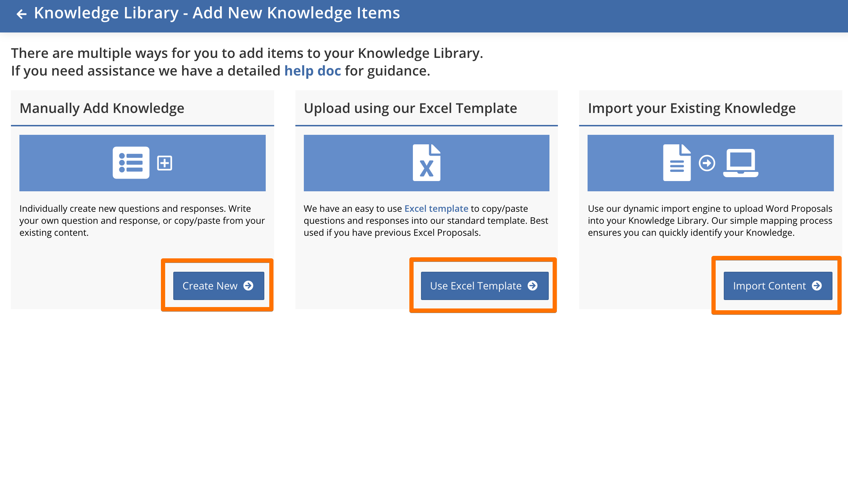The height and width of the screenshot is (504, 848).
Task: Select the Upload using our Excel Template heading
Action: pyautogui.click(x=410, y=108)
